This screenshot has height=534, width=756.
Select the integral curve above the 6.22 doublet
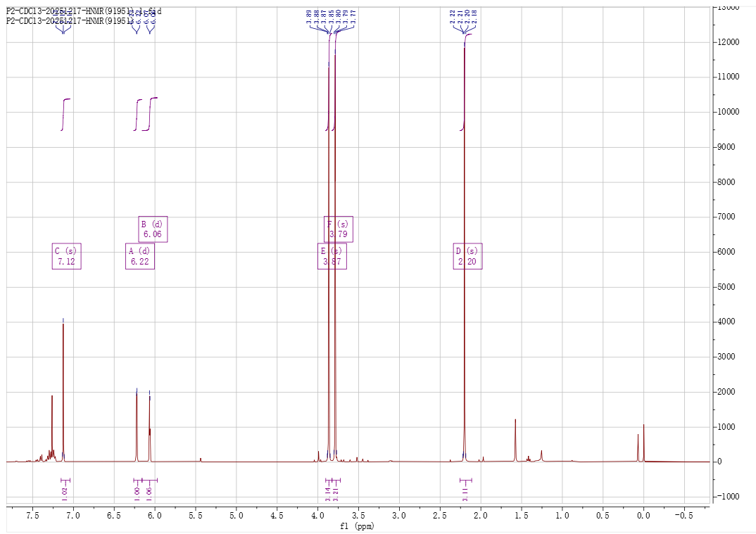(x=137, y=113)
